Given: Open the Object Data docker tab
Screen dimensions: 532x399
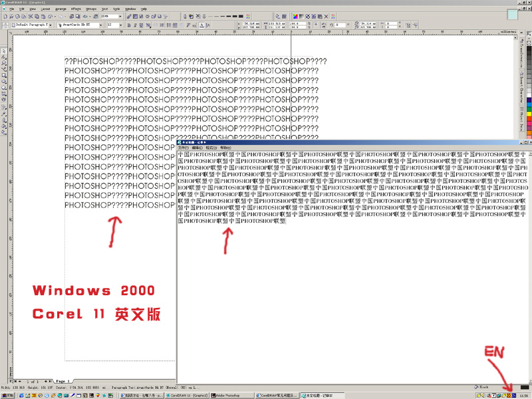Looking at the screenshot, I should [521, 118].
